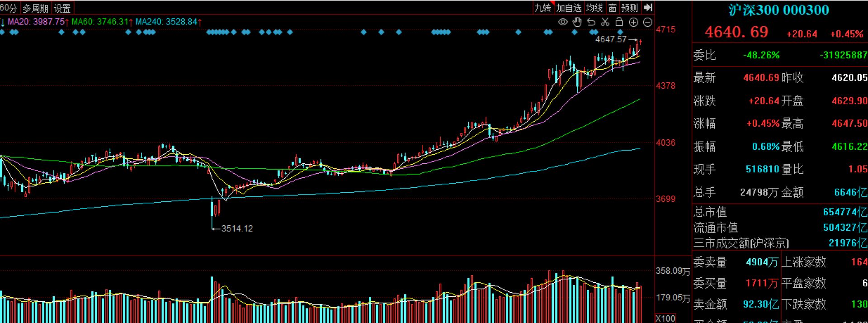868x323 pixels.
Task: Open the 窗 window layout button
Action: pyautogui.click(x=612, y=8)
